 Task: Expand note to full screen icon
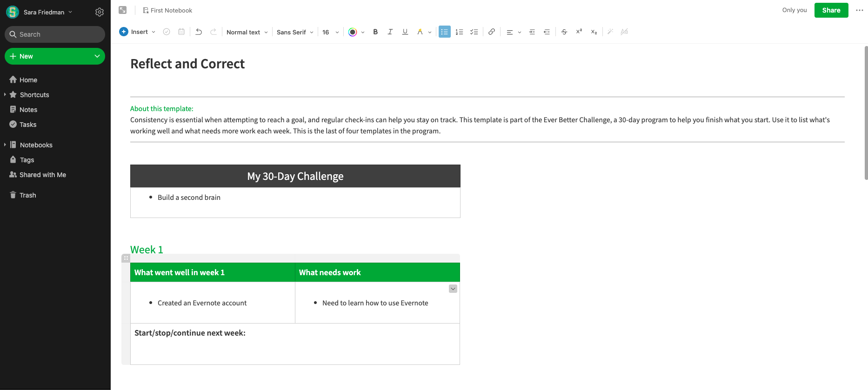coord(123,10)
